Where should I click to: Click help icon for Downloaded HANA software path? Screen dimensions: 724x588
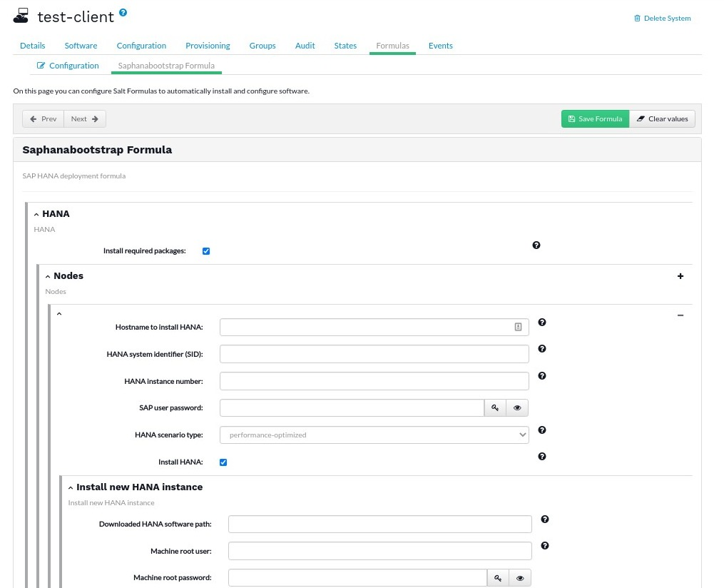[x=544, y=519]
